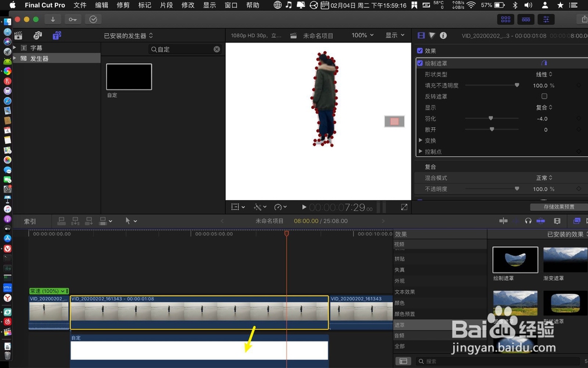Viewport: 588px width, 368px height.
Task: Click the Draw Mask pen control icon
Action: pyautogui.click(x=544, y=63)
